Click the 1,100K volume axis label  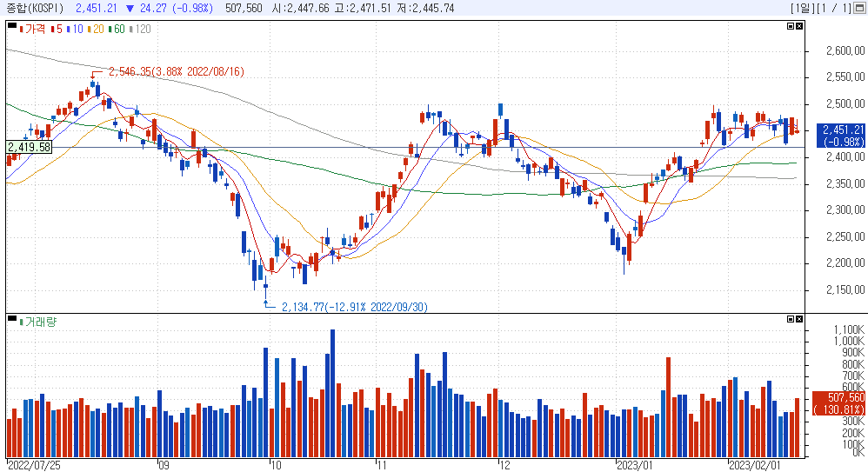(849, 330)
